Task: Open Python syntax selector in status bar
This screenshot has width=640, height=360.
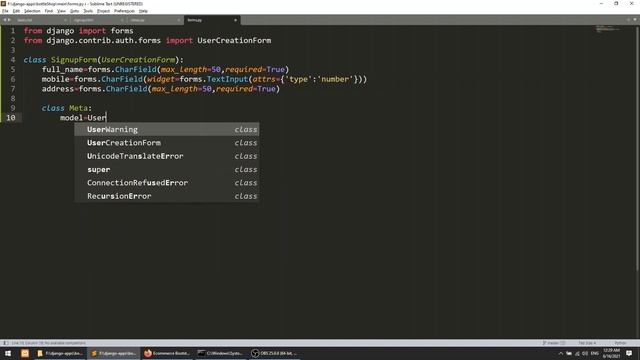Action: tap(620, 343)
